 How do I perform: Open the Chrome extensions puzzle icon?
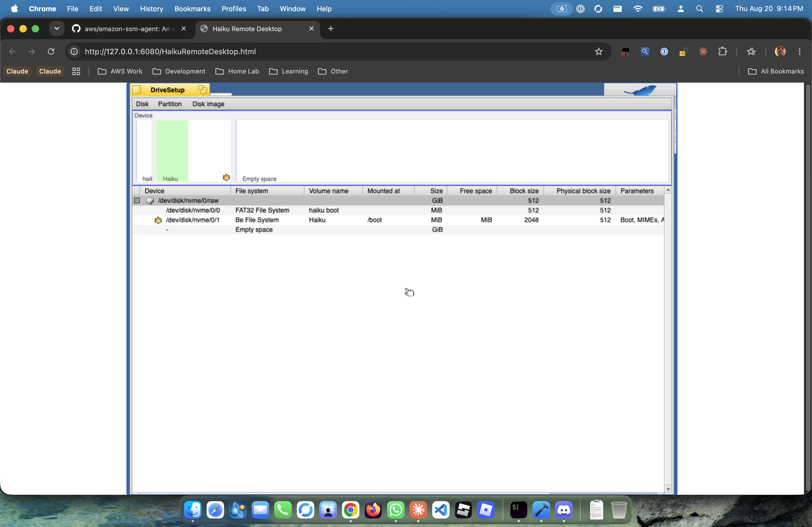tap(722, 52)
